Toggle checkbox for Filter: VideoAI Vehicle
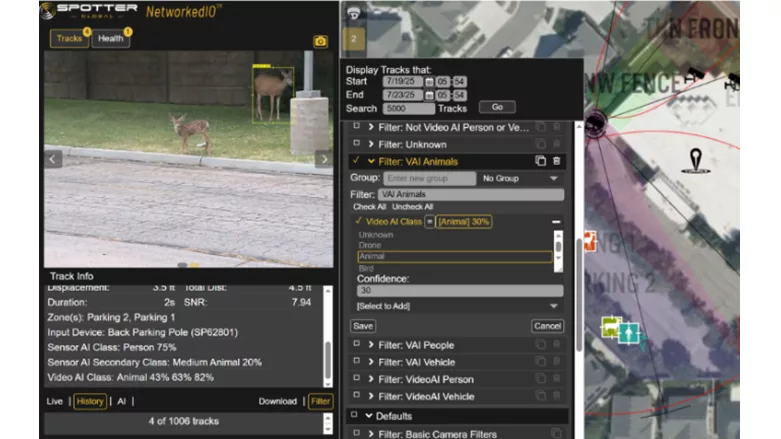This screenshot has width=781, height=439. [356, 395]
